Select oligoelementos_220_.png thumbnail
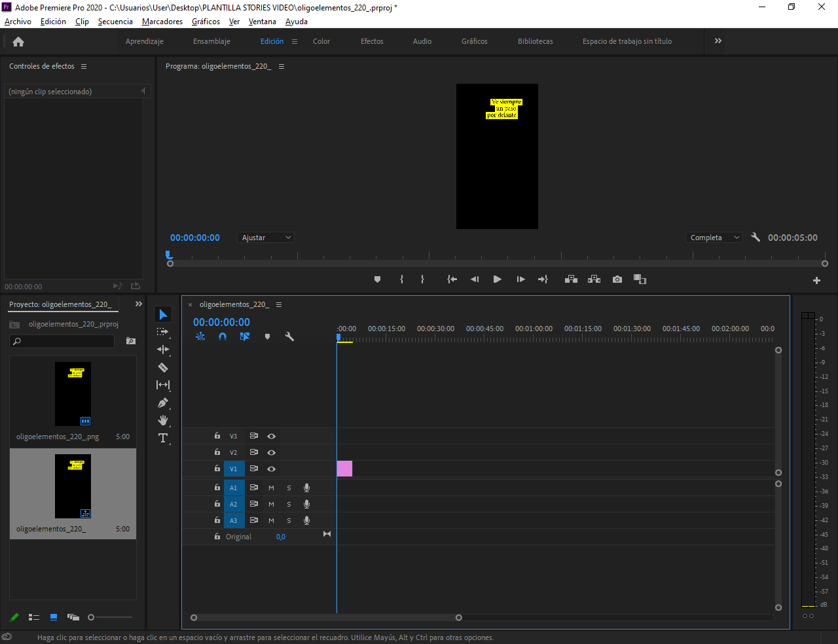Viewport: 838px width, 644px height. pos(73,394)
